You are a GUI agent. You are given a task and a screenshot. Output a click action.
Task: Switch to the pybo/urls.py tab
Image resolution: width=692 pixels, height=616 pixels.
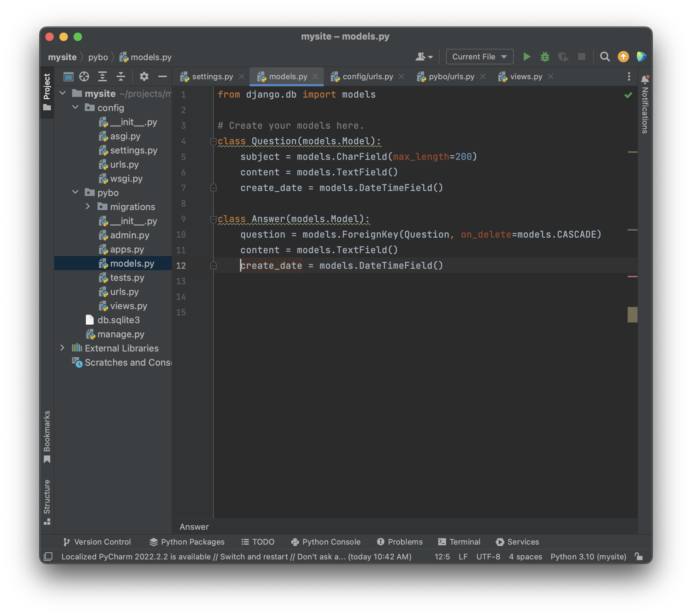[x=451, y=76]
